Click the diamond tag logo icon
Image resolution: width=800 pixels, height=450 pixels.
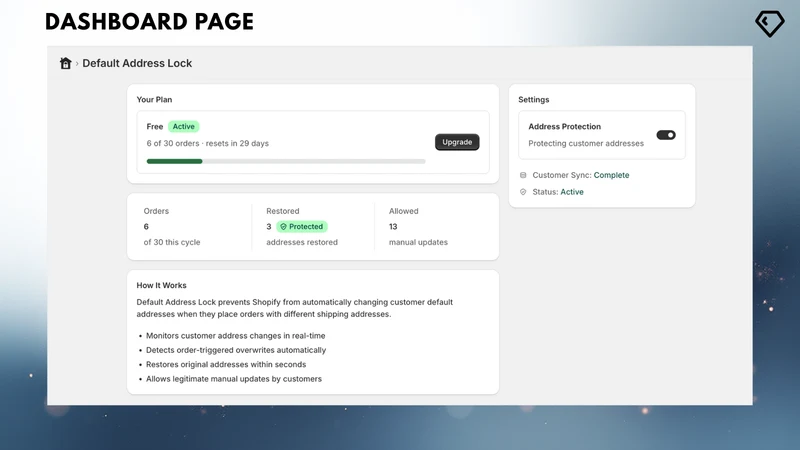[769, 23]
